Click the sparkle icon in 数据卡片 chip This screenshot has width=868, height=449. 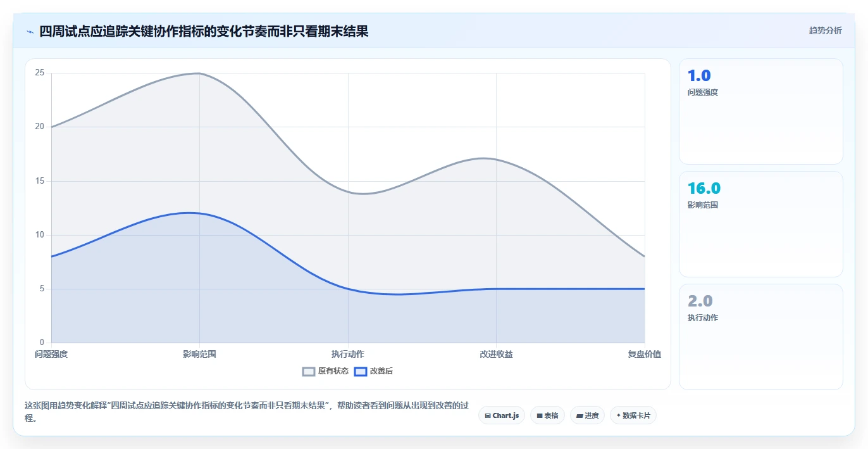tap(619, 416)
